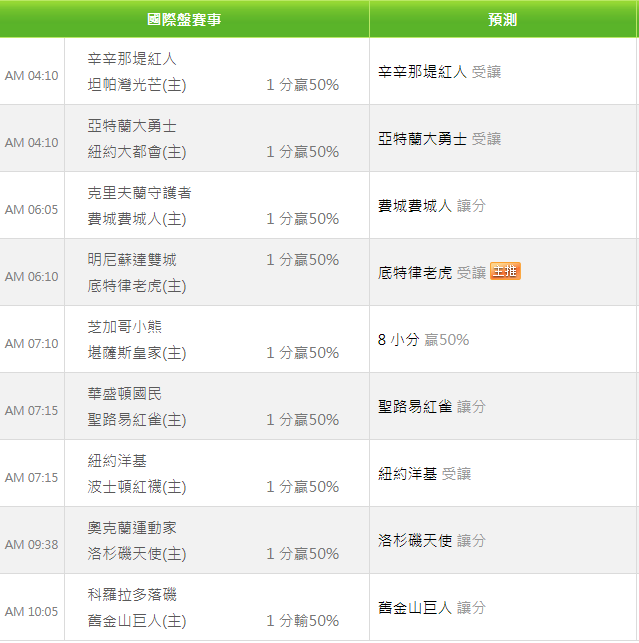This screenshot has width=639, height=643.
Task: Select 坦帕灣光芒(主) team name
Action: (x=137, y=85)
